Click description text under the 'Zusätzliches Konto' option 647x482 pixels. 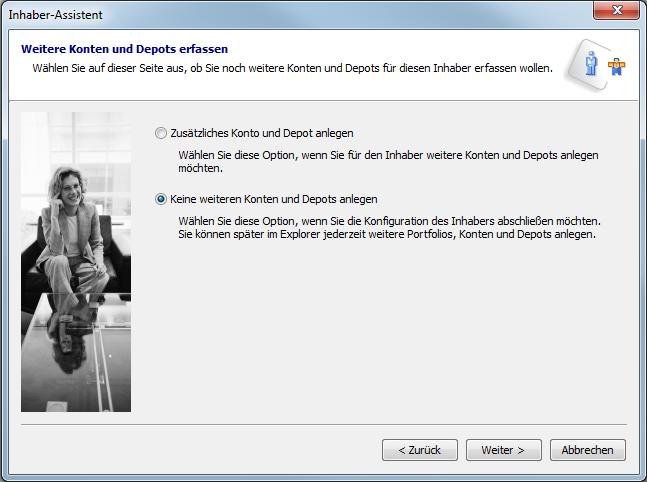click(x=390, y=163)
